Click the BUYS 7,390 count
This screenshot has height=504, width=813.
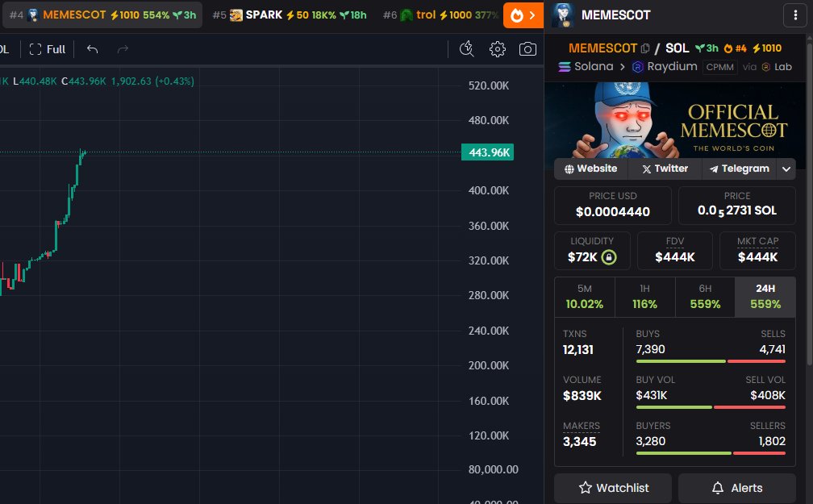(x=650, y=349)
